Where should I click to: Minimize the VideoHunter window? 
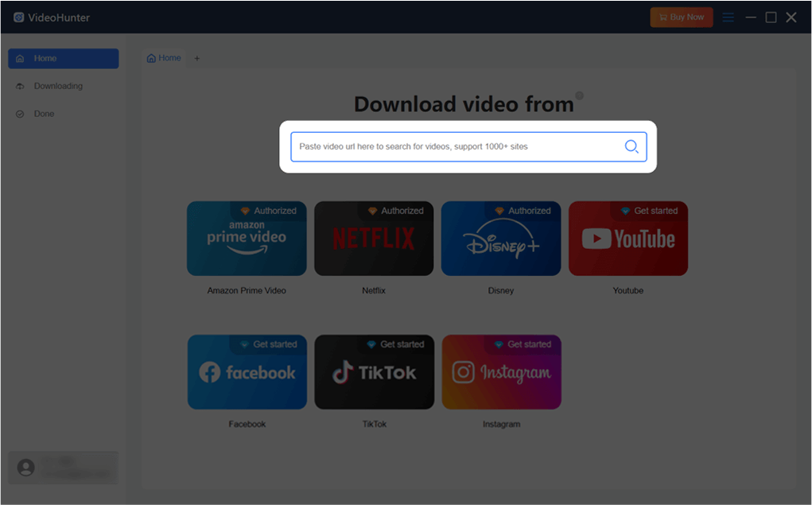[751, 17]
